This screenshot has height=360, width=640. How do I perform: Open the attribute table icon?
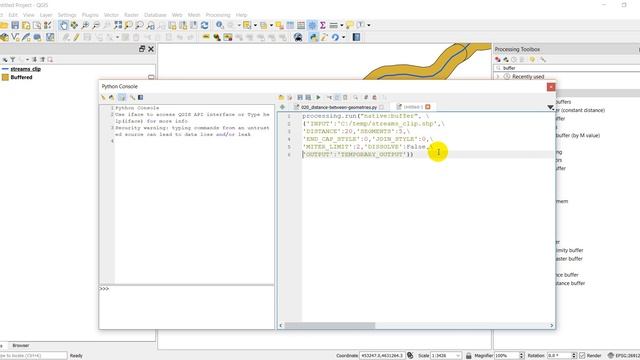tap(290, 25)
